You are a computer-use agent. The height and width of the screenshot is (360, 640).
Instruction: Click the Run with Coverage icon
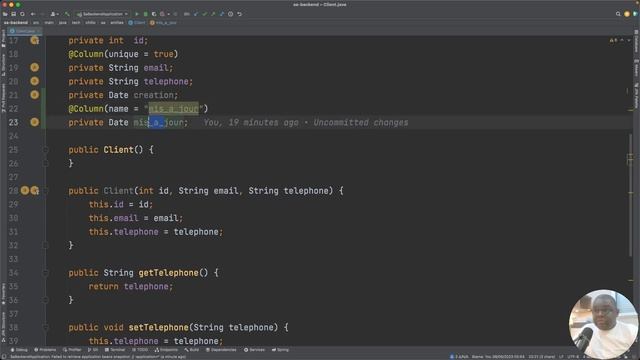(154, 14)
